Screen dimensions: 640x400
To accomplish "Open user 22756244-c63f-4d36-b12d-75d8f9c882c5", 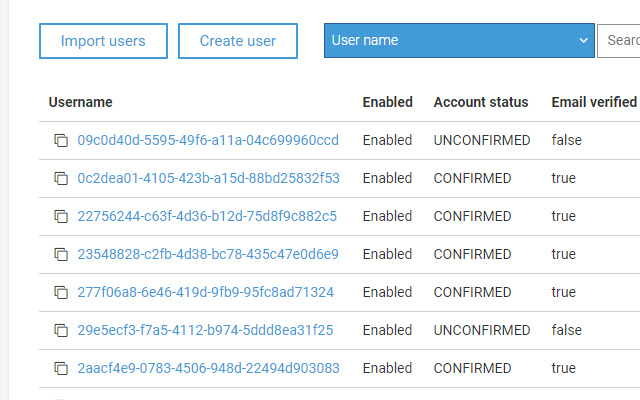I will pyautogui.click(x=207, y=216).
